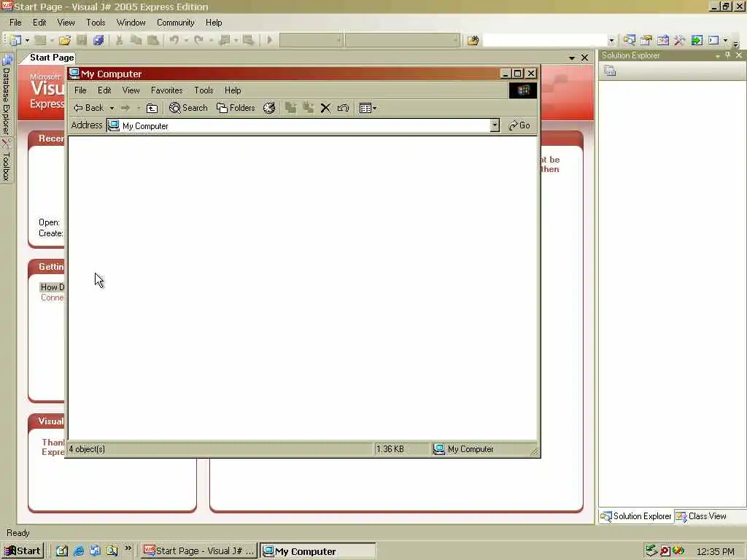747x560 pixels.
Task: Click the Move To icon in My Computer
Action: click(290, 108)
